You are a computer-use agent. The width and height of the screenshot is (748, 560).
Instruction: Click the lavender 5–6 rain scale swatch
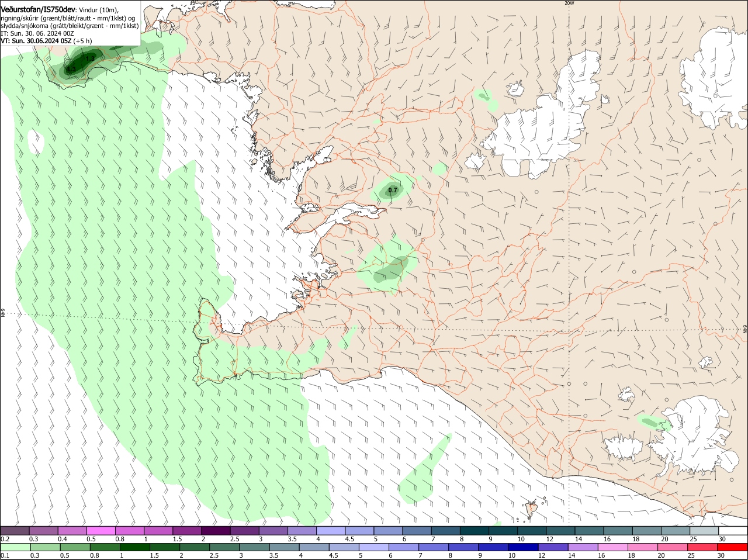(374, 547)
